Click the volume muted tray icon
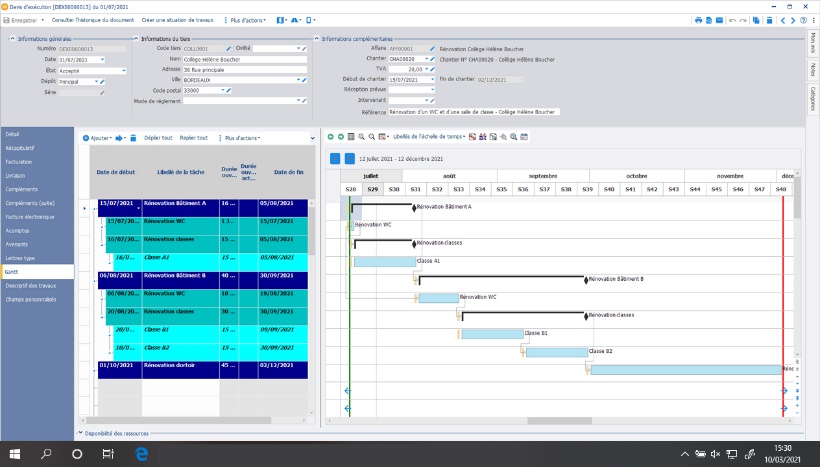 [715, 454]
